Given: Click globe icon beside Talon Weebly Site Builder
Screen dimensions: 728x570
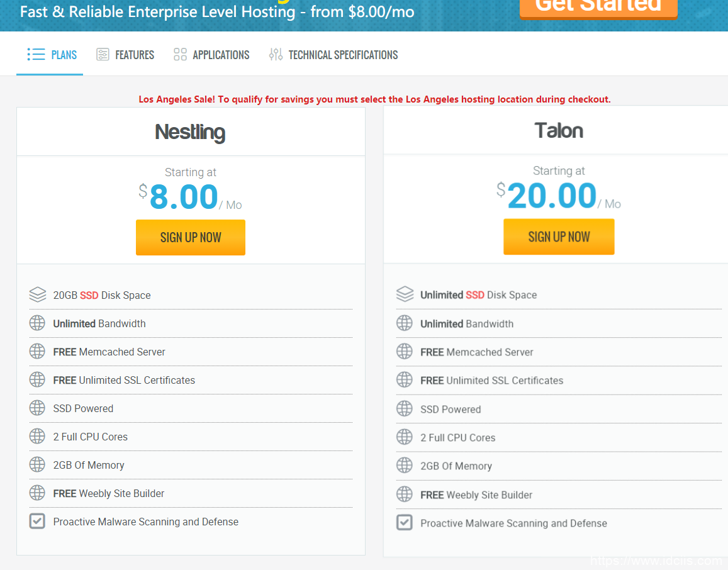Looking at the screenshot, I should (405, 495).
